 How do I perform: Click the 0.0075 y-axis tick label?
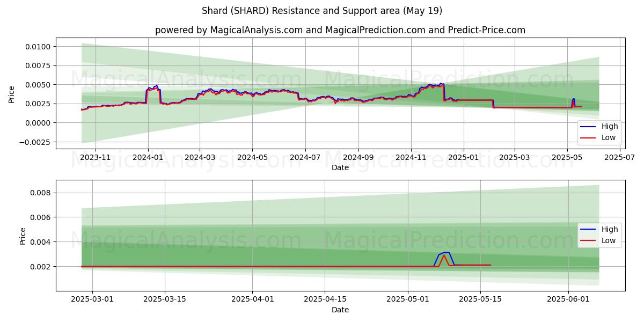click(39, 65)
